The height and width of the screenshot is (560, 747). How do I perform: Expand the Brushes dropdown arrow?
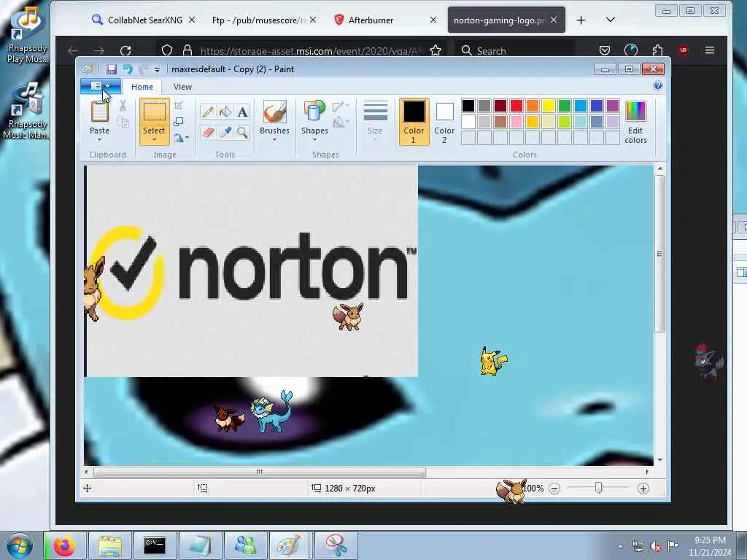(274, 140)
